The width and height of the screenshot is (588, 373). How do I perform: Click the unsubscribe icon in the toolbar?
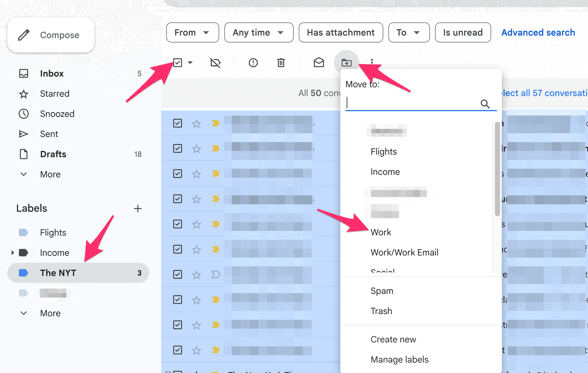(x=215, y=63)
